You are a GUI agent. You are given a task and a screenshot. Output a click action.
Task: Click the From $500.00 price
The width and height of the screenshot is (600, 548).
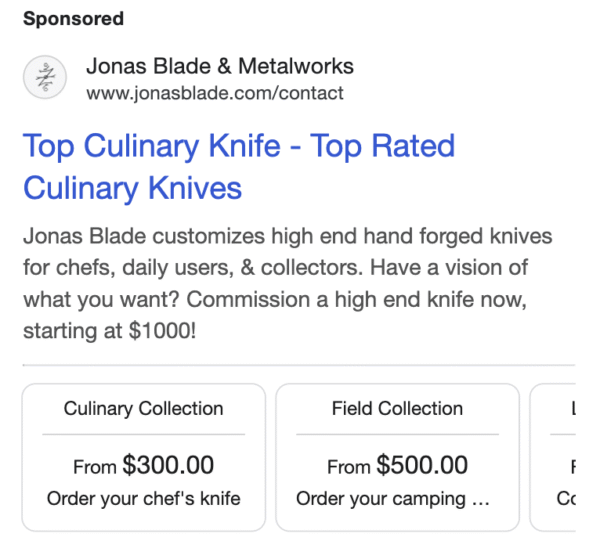397,465
